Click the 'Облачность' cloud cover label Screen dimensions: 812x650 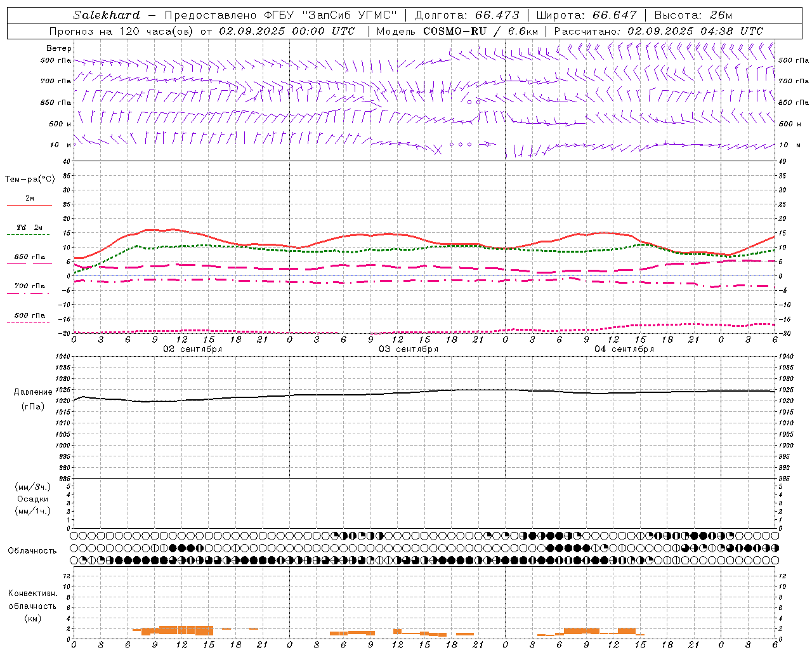pyautogui.click(x=32, y=551)
